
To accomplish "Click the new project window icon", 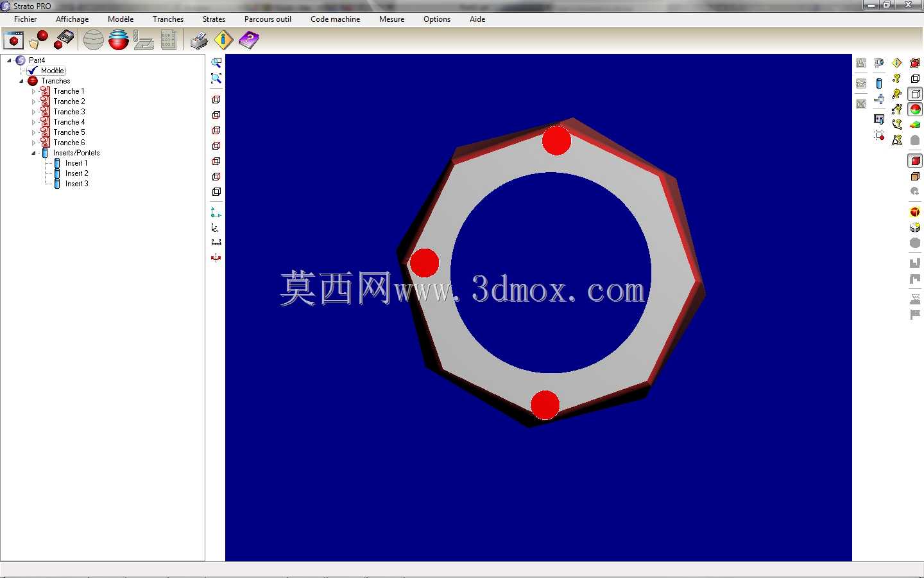I will tap(13, 40).
